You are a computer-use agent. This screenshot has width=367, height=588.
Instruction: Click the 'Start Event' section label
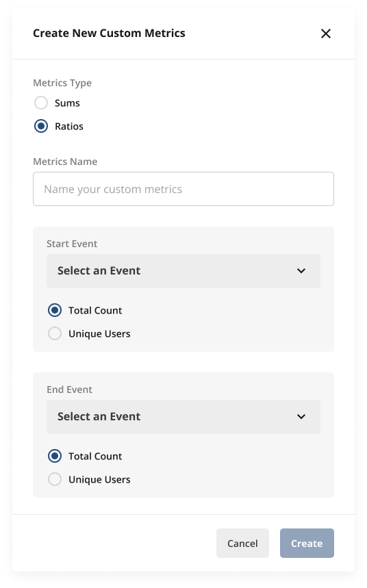72,244
